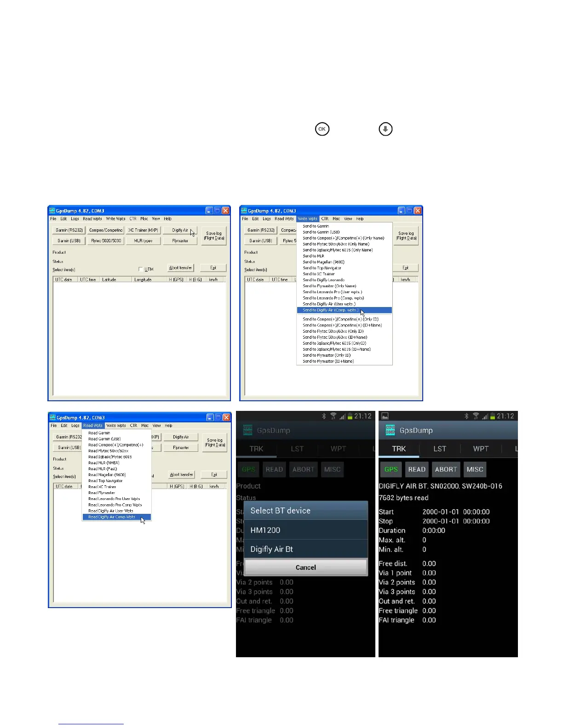Click the round OK icon in the document text
This screenshot has width=563, height=728.
322,129
